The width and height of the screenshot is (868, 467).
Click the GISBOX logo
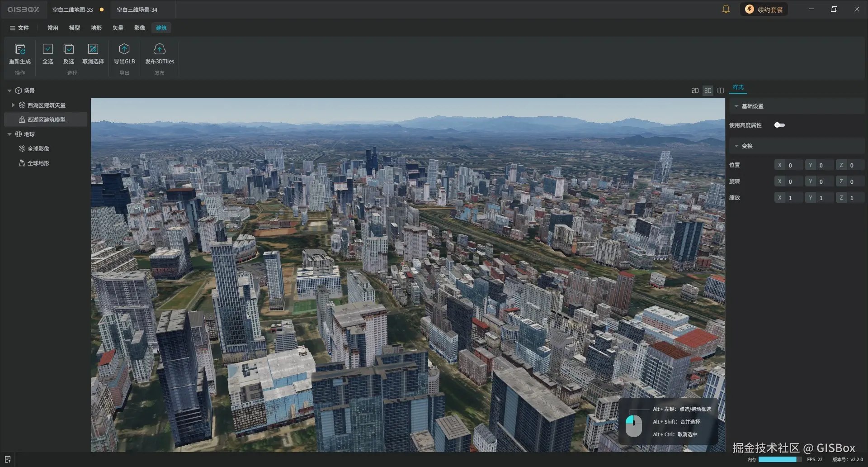(24, 10)
